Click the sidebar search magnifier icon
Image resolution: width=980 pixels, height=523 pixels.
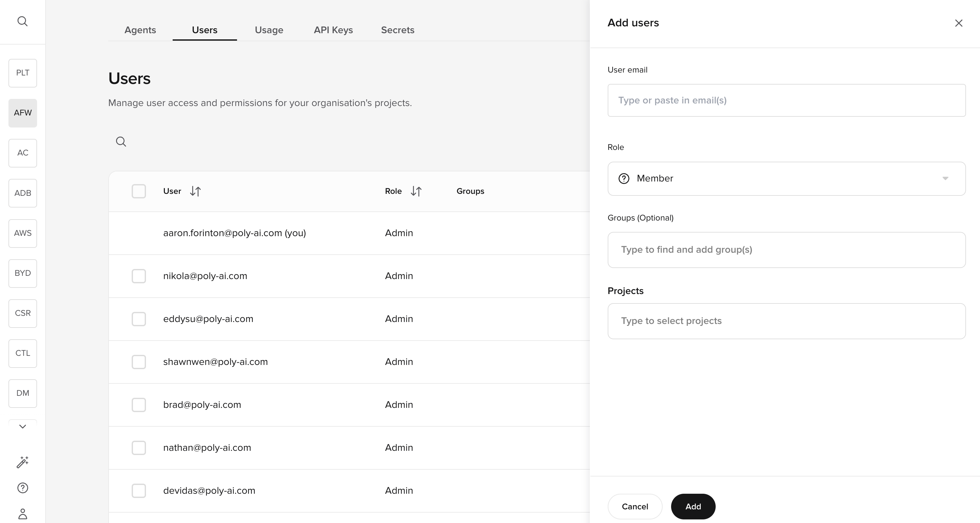[22, 21]
